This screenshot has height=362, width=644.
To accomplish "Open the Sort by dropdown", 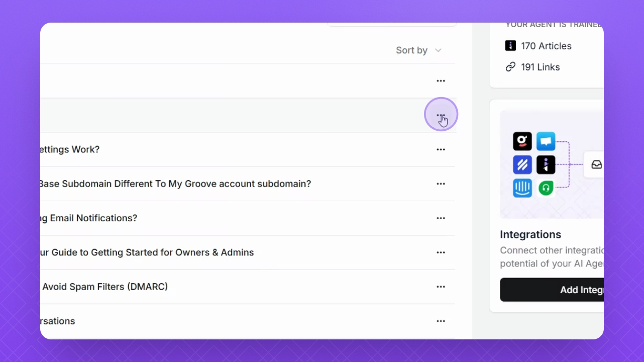I will 418,50.
